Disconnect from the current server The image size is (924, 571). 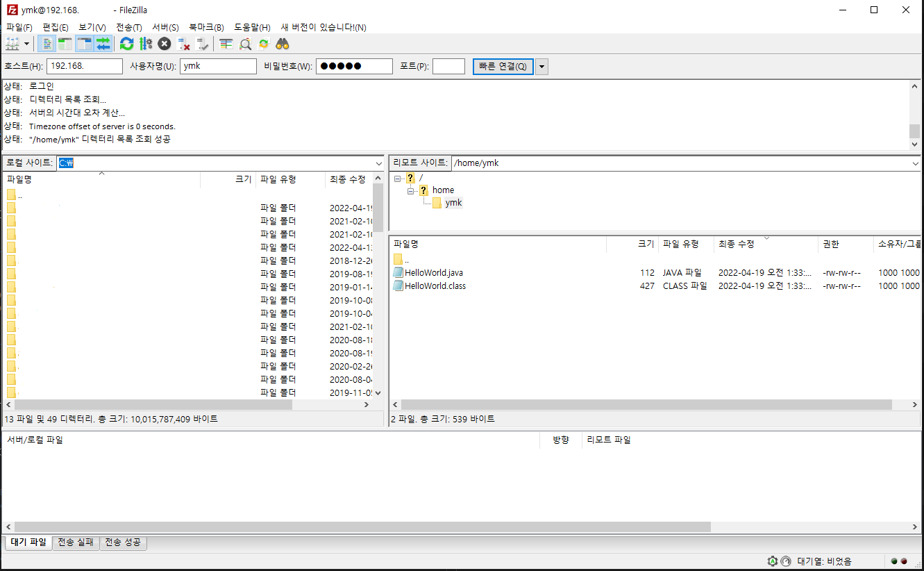pos(183,44)
